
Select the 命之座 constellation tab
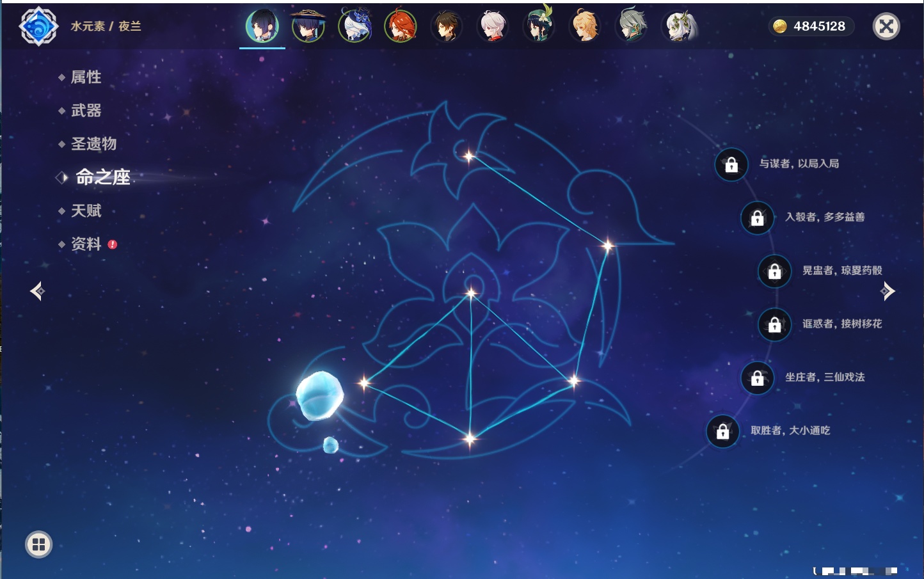[x=102, y=177]
